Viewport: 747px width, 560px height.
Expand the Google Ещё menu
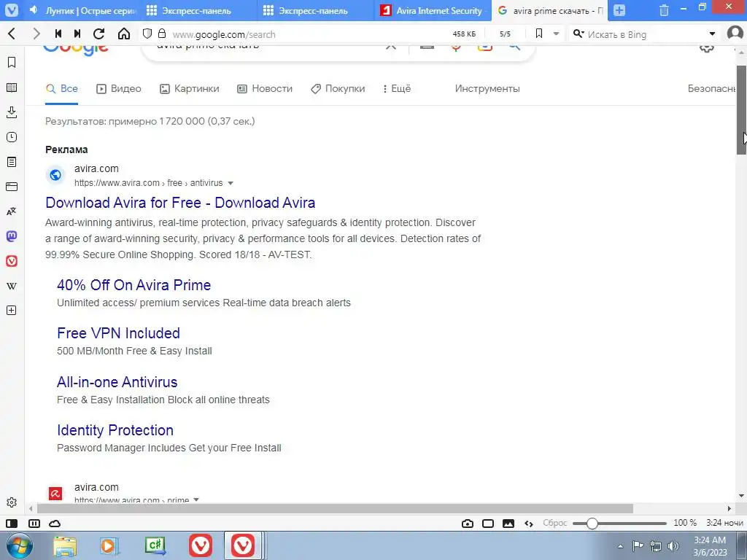click(x=397, y=88)
